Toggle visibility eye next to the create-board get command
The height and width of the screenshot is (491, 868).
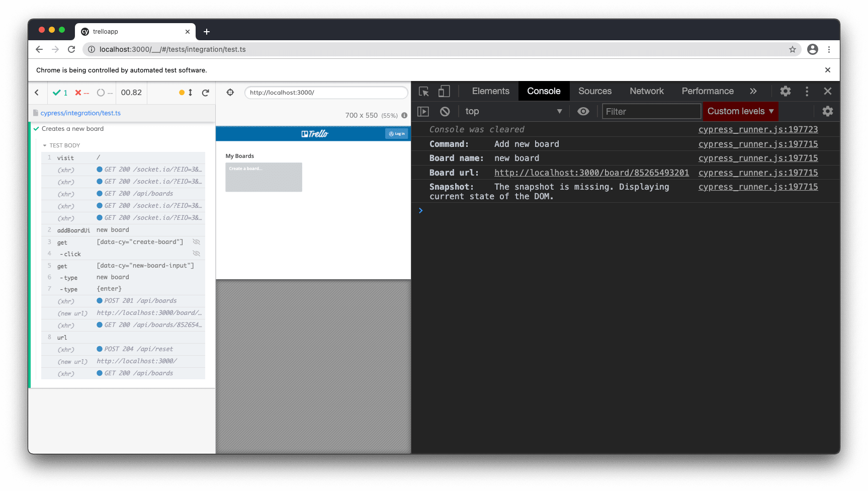(x=196, y=241)
